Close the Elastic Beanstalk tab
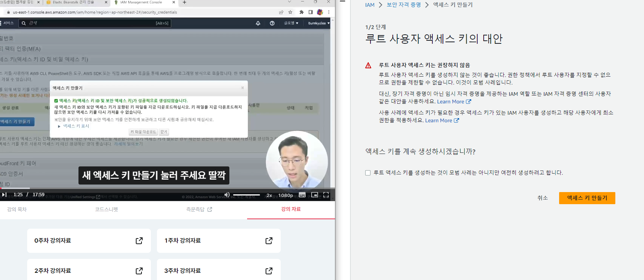 (106, 2)
